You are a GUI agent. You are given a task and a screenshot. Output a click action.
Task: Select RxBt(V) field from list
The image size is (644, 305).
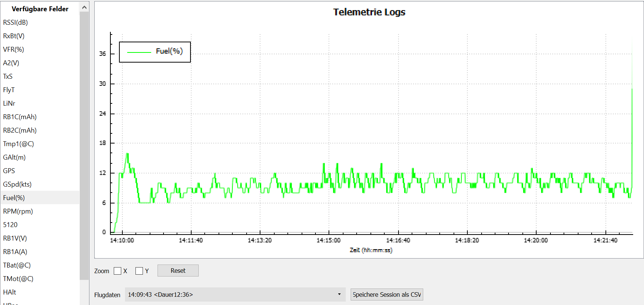[14, 36]
